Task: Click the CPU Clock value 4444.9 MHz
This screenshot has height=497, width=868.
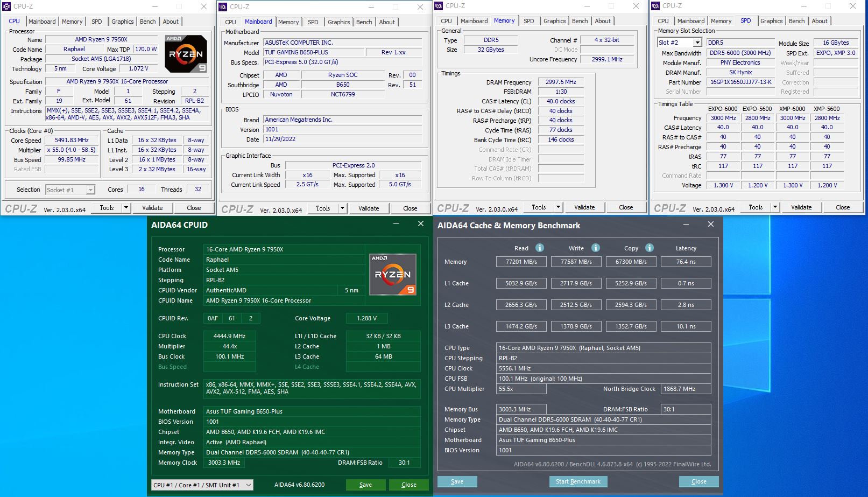Action: 230,336
